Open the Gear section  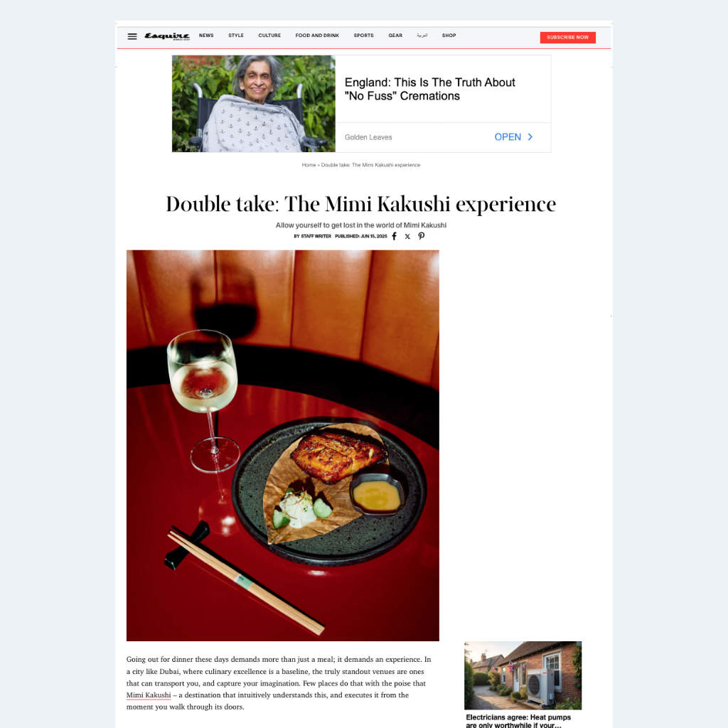(395, 36)
